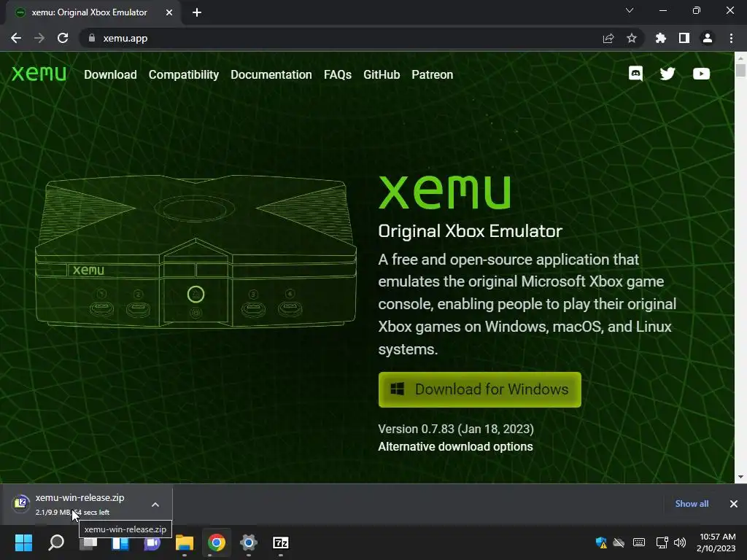Open the Chrome profile menu
Viewport: 747px width, 560px height.
708,38
